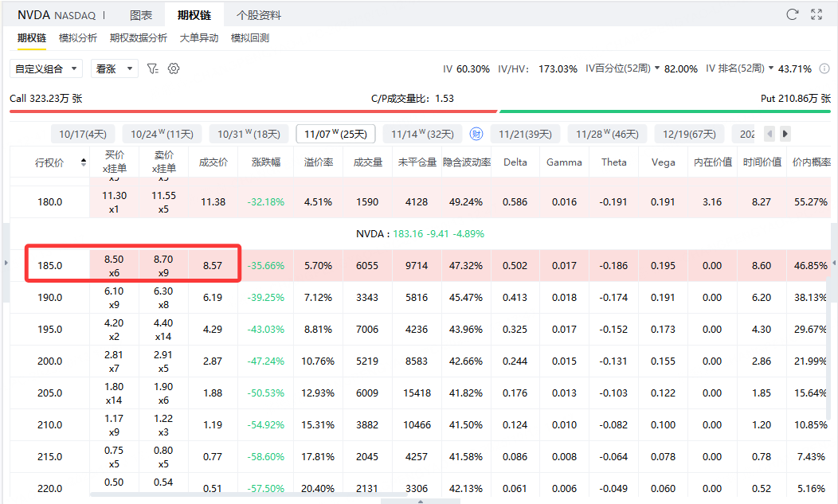Show earlier expiry dates with left arrow
The height and width of the screenshot is (504, 838).
[x=769, y=134]
